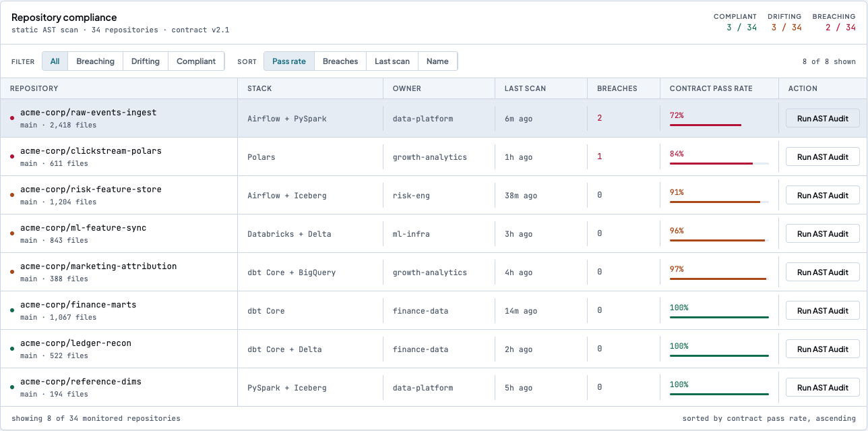The image size is (868, 431).
Task: Click the 96% pass rate bar
Action: click(x=719, y=240)
